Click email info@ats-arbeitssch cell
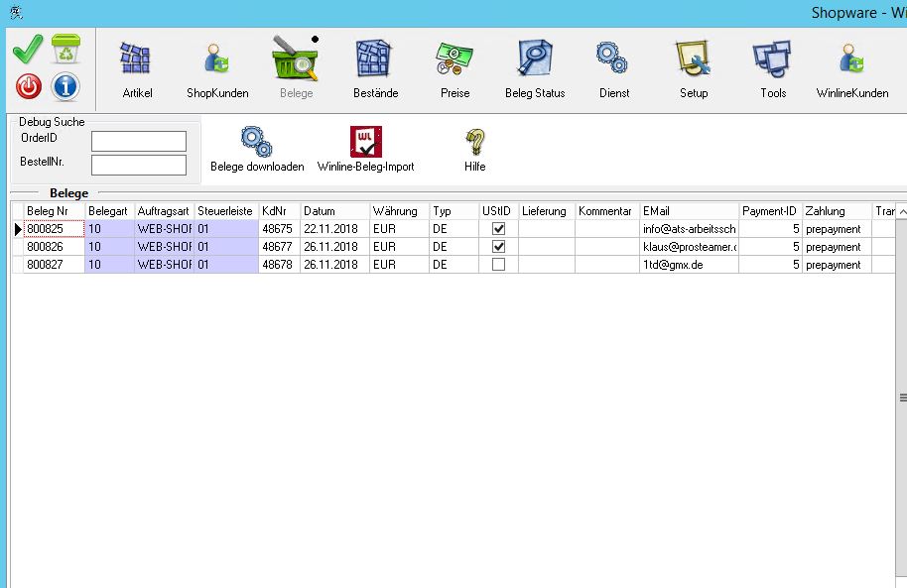 [x=689, y=229]
